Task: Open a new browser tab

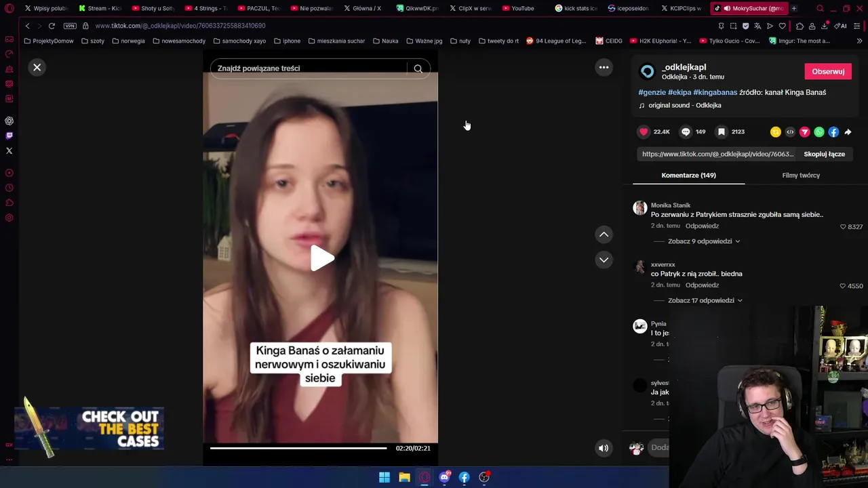Action: [x=794, y=8]
